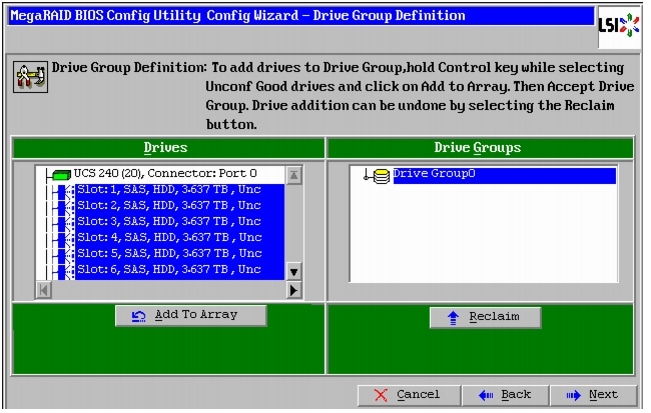The height and width of the screenshot is (413, 651).
Task: Click the yellow Drive Group0 disk stack icon
Action: click(x=382, y=176)
